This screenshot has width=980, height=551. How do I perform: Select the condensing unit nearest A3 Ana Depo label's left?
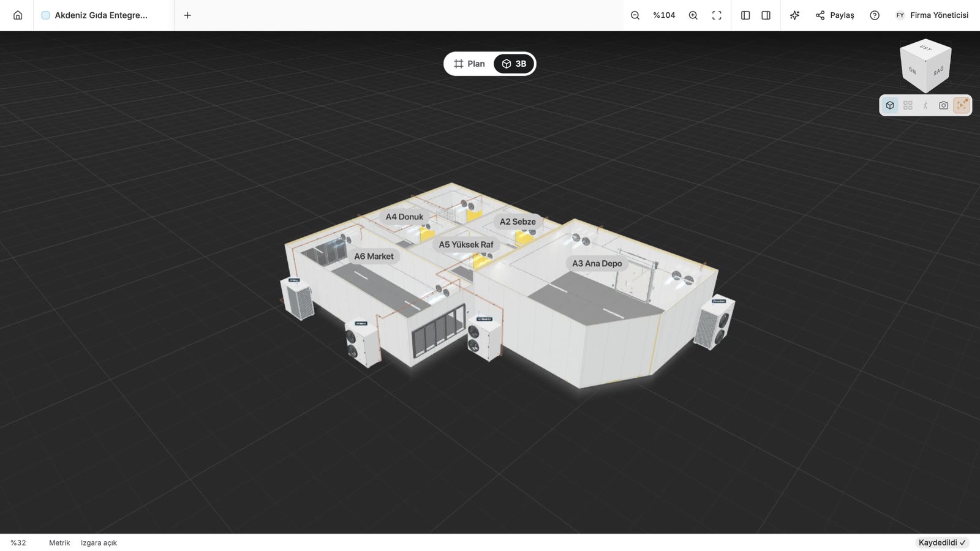pyautogui.click(x=484, y=337)
